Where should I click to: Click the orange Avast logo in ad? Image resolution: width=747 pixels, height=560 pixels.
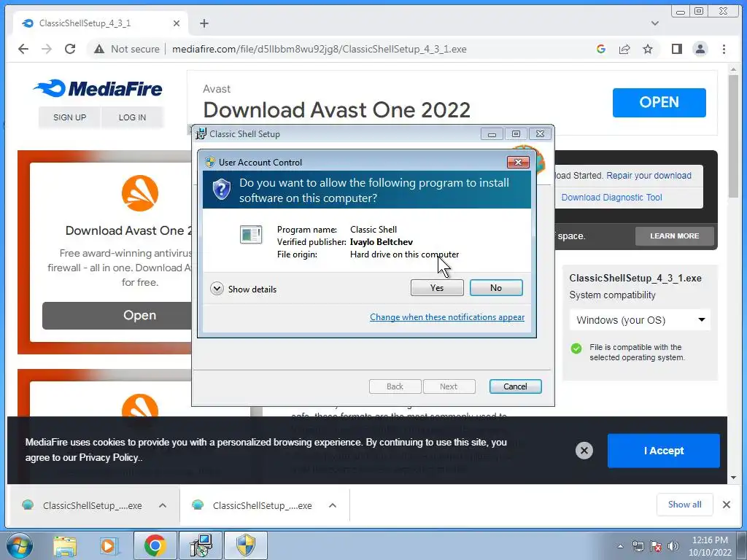click(x=139, y=193)
